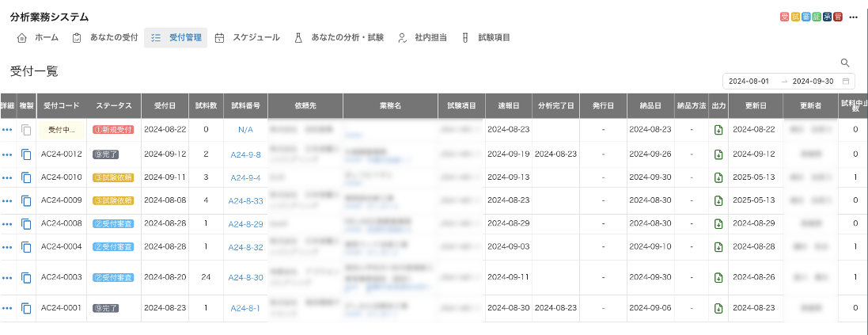868x335 pixels.
Task: Open details dots for AC24-0010 row
Action: [7, 177]
